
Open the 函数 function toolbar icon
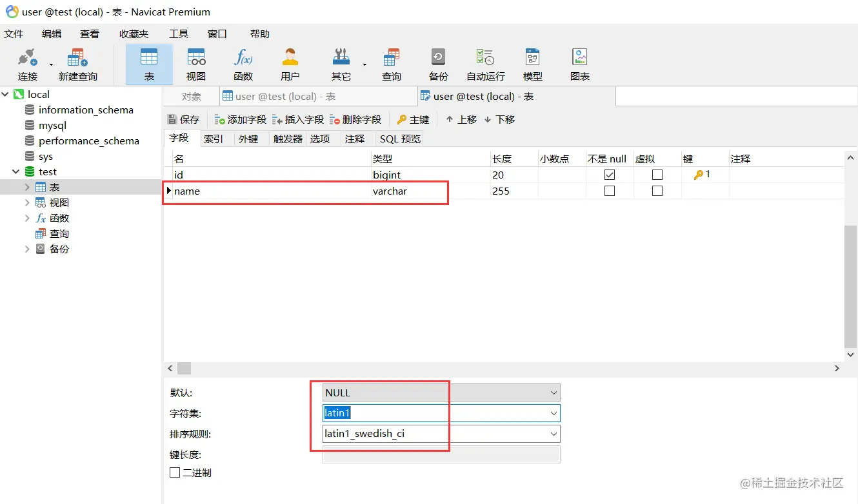243,64
